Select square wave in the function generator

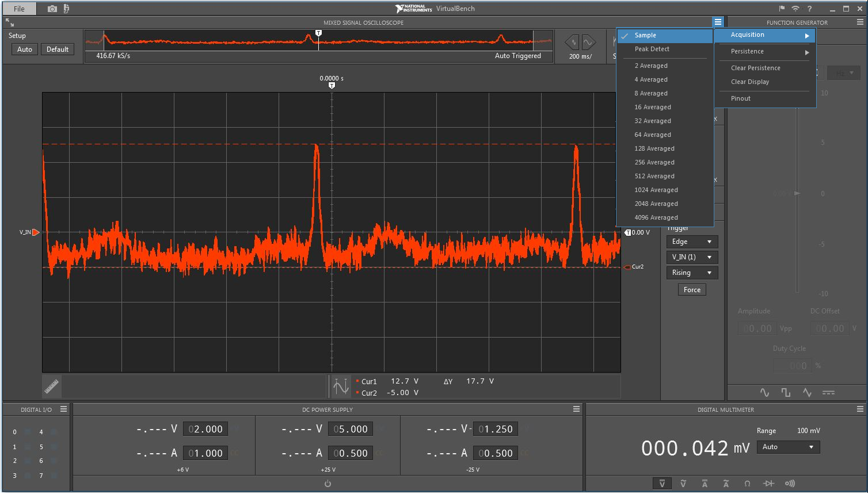tap(786, 392)
